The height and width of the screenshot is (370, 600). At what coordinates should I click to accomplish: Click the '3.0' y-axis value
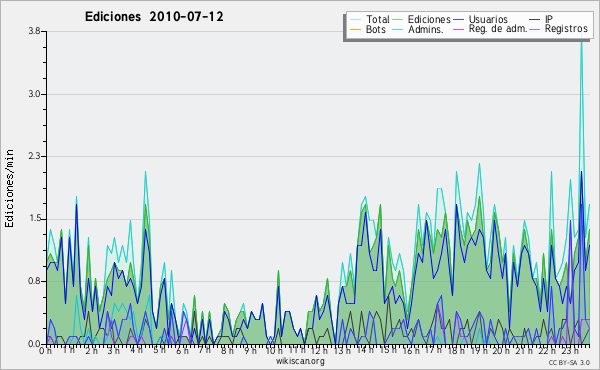pyautogui.click(x=34, y=94)
